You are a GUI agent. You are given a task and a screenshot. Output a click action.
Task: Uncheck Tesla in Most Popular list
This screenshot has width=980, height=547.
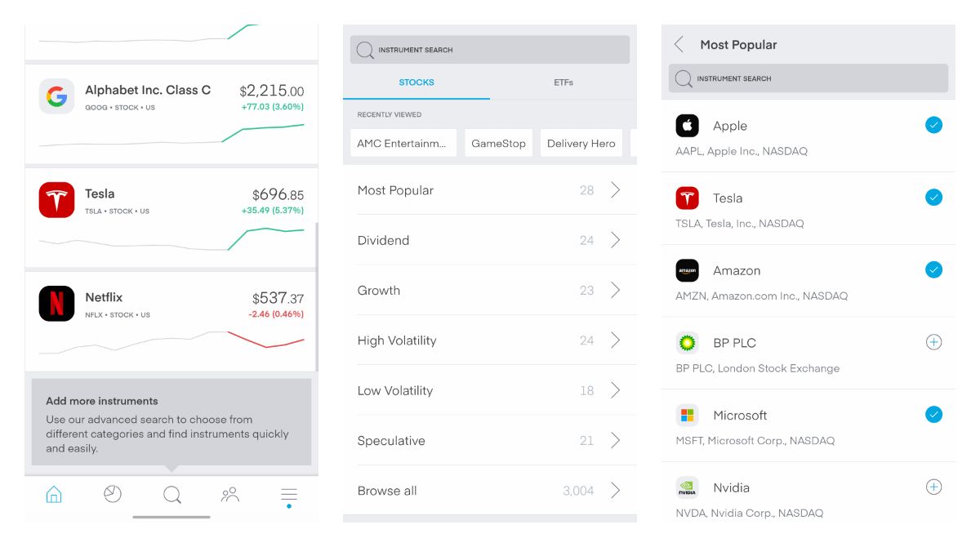point(933,197)
